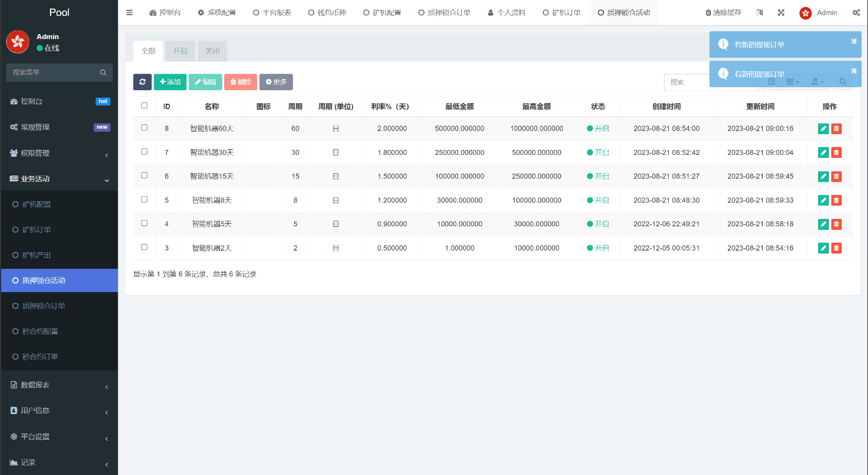Screen dimensions: 868x475
Task: Toggle the sidebar hamburger menu icon
Action: [129, 13]
